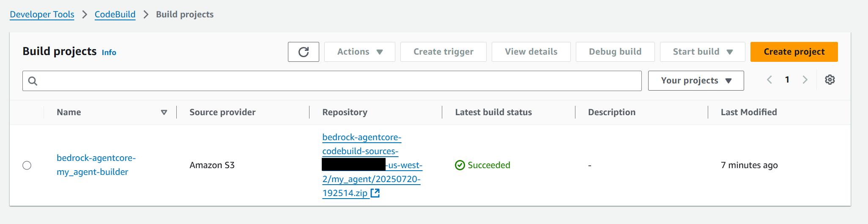Viewport: 868px width, 224px height.
Task: Select the bedrock-agentcore-my_agent-builder radio button
Action: point(27,165)
